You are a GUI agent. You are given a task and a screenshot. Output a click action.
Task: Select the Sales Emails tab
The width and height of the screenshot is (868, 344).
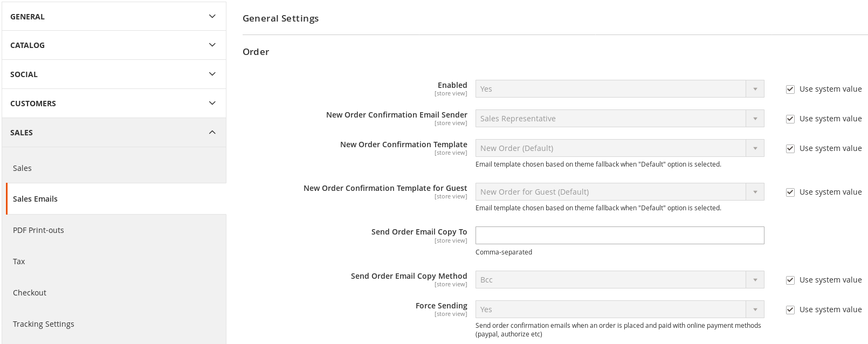[35, 199]
